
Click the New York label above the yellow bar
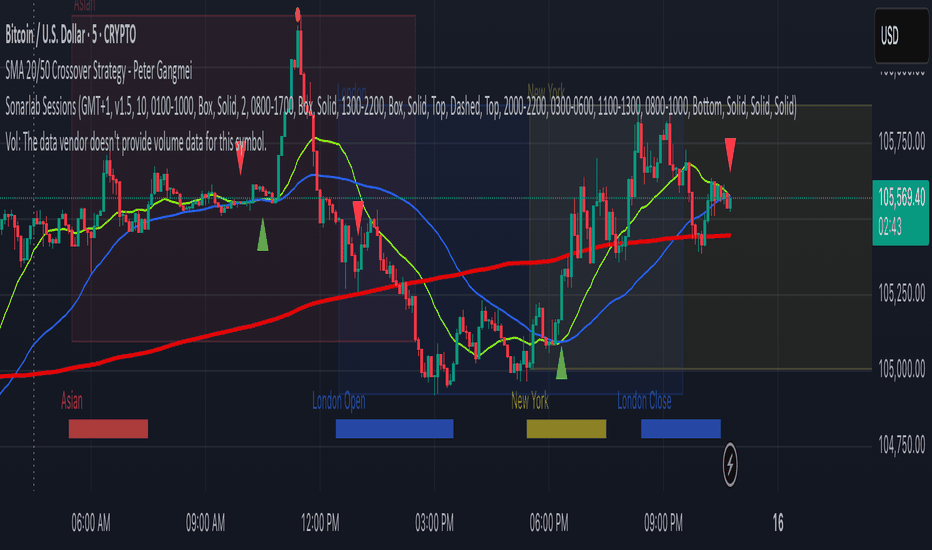coord(530,401)
